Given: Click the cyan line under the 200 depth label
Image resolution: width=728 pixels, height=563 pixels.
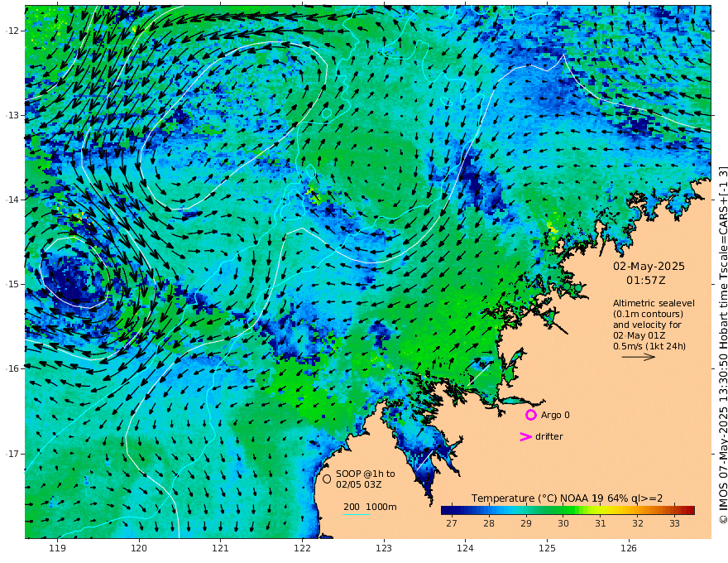Looking at the screenshot, I should [x=357, y=514].
